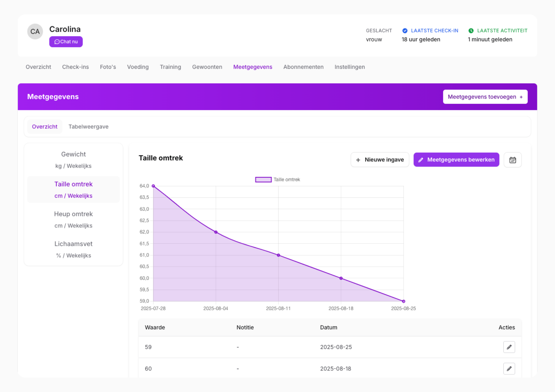The width and height of the screenshot is (555, 392).
Task: Open chat with the Chat nu button
Action: 66,42
